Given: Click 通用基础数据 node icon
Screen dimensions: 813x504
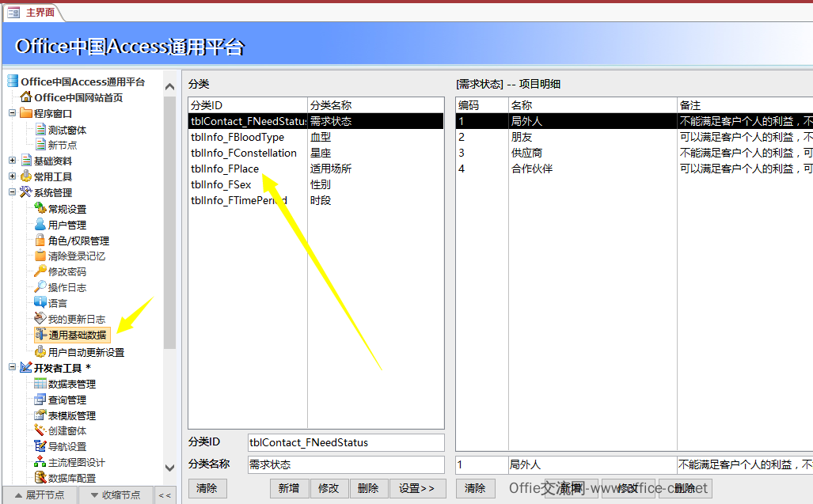Looking at the screenshot, I should tap(41, 335).
